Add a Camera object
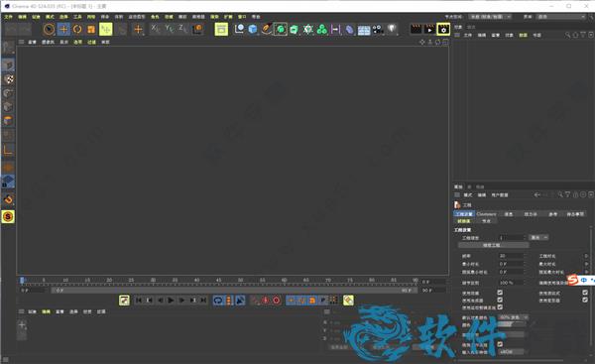 [378, 29]
